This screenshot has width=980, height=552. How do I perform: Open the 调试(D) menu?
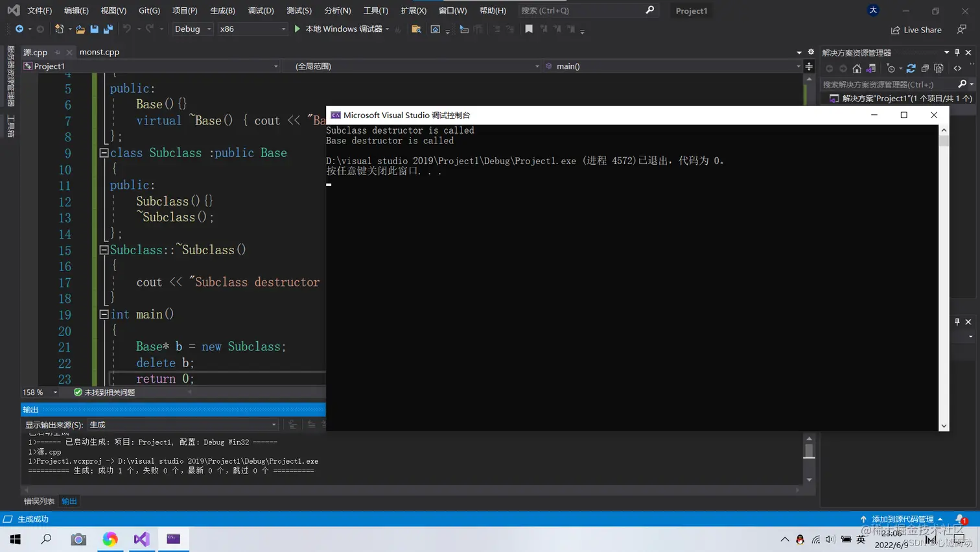click(x=261, y=10)
